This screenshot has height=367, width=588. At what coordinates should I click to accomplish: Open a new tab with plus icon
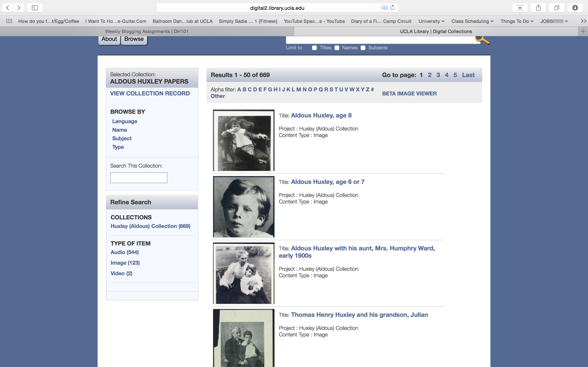583,31
